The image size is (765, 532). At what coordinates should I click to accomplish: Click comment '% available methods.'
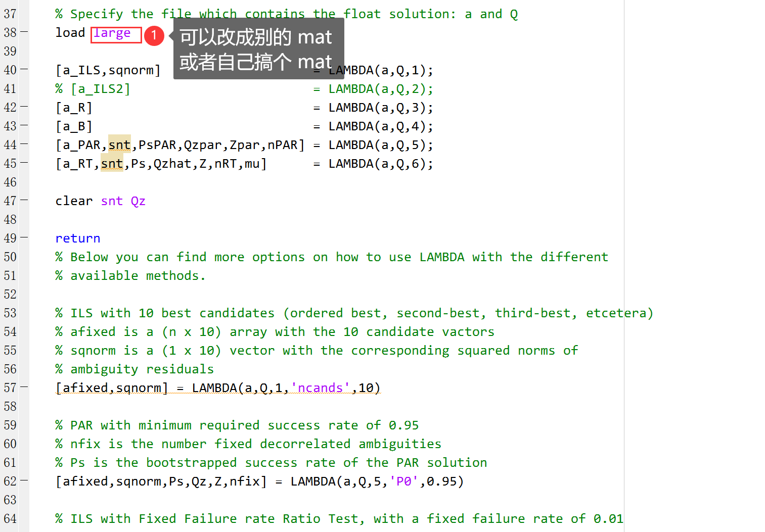coord(130,276)
